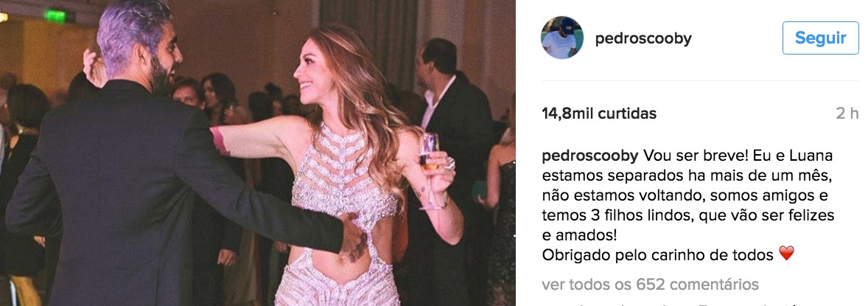Click the green exit sign in photo
The width and height of the screenshot is (868, 306).
[57, 16]
